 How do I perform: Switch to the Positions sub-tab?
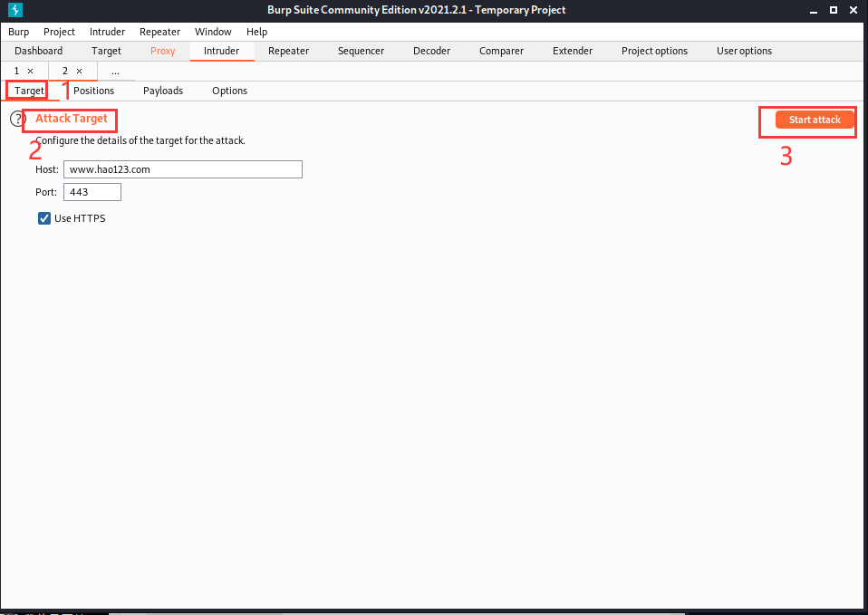coord(93,91)
